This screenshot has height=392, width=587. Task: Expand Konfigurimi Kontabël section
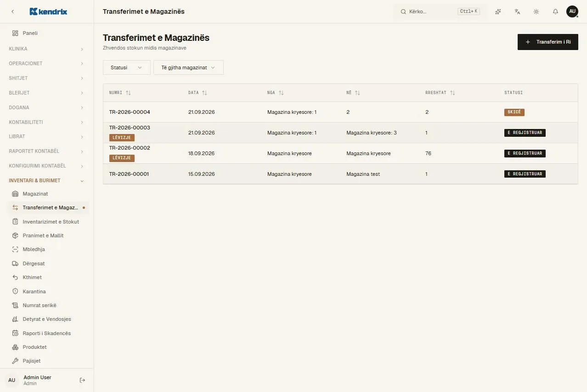(46, 166)
